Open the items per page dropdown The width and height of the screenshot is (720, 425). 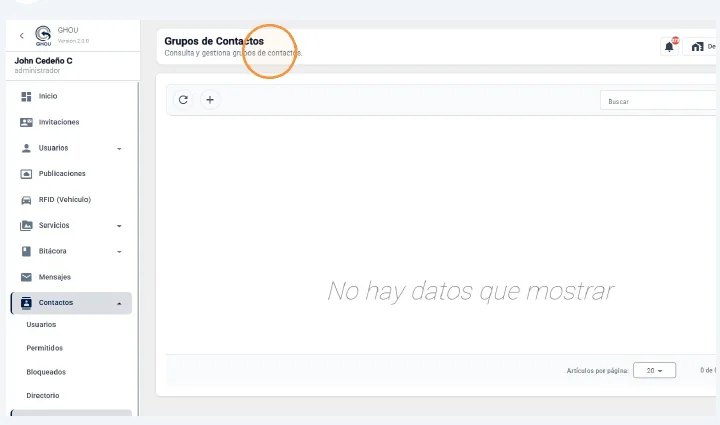pos(654,370)
